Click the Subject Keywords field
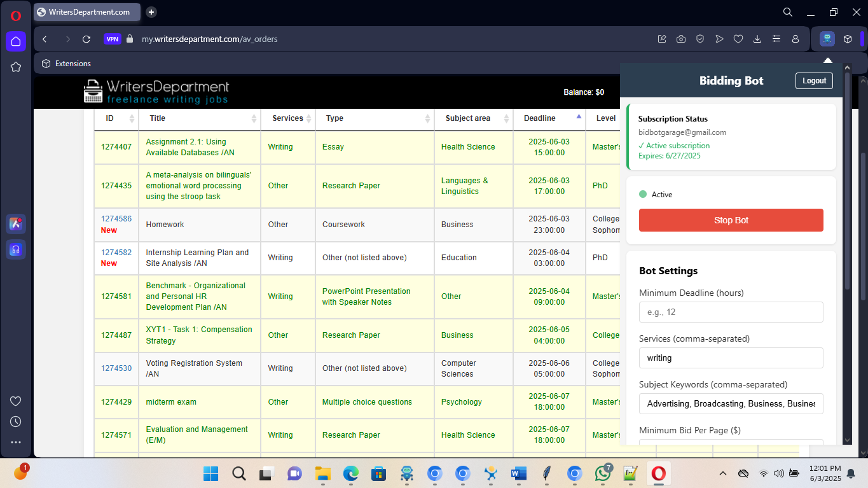 coord(731,403)
